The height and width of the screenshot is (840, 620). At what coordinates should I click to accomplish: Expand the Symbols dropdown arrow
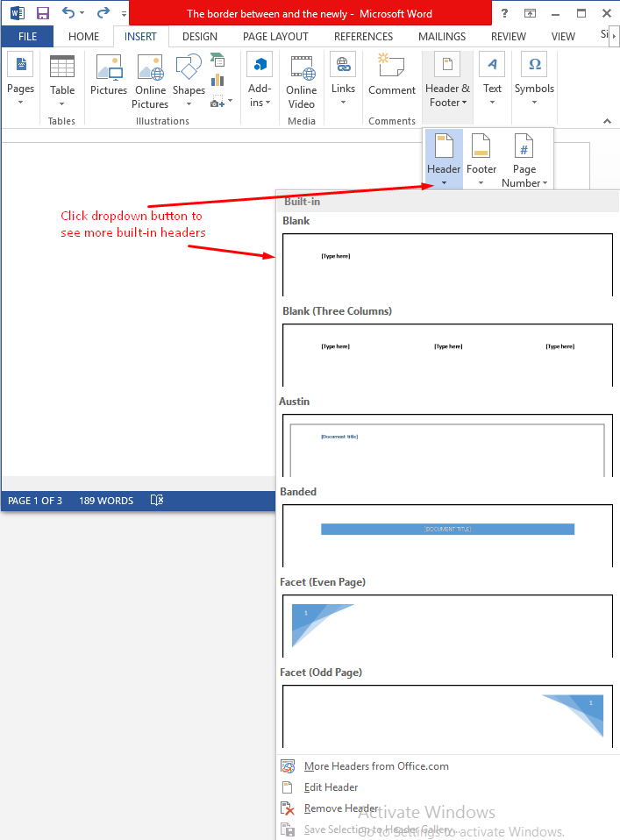tap(534, 102)
